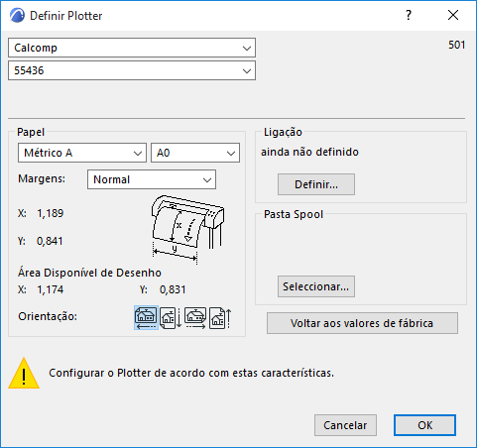The width and height of the screenshot is (477, 448).
Task: Click the 'Configurar o Plotter' warning message
Action: click(191, 373)
